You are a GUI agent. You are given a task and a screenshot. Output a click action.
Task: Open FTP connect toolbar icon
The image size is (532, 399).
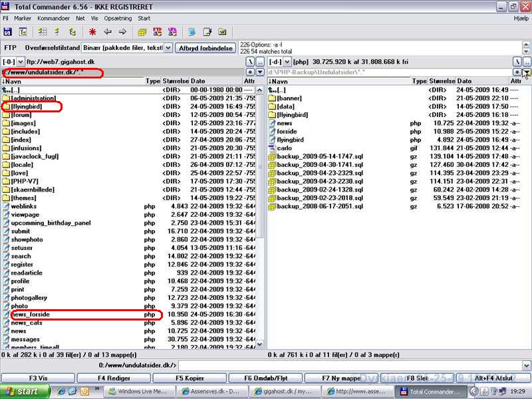coord(158,32)
